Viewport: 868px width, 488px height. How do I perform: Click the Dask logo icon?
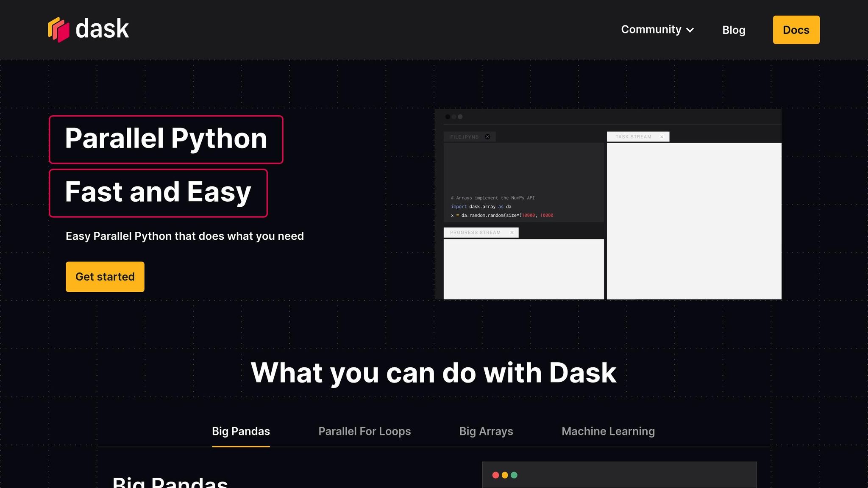pyautogui.click(x=58, y=30)
